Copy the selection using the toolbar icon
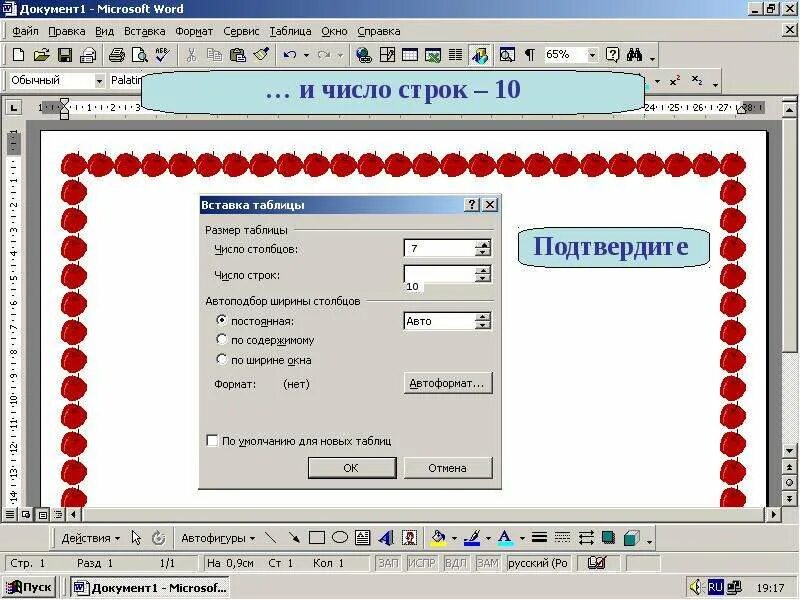The image size is (800, 600). (214, 55)
